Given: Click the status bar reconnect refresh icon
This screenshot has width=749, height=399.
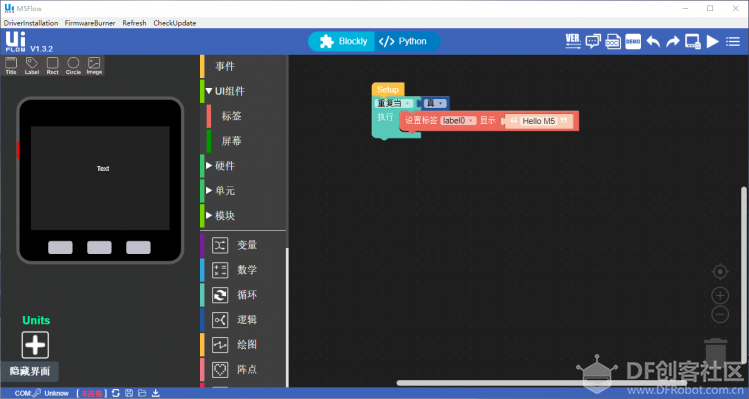Looking at the screenshot, I should point(116,393).
